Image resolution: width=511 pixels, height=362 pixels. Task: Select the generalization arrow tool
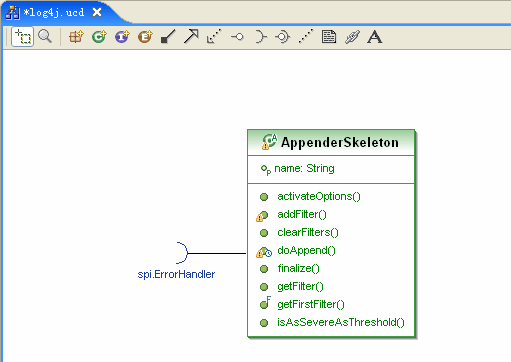[191, 36]
